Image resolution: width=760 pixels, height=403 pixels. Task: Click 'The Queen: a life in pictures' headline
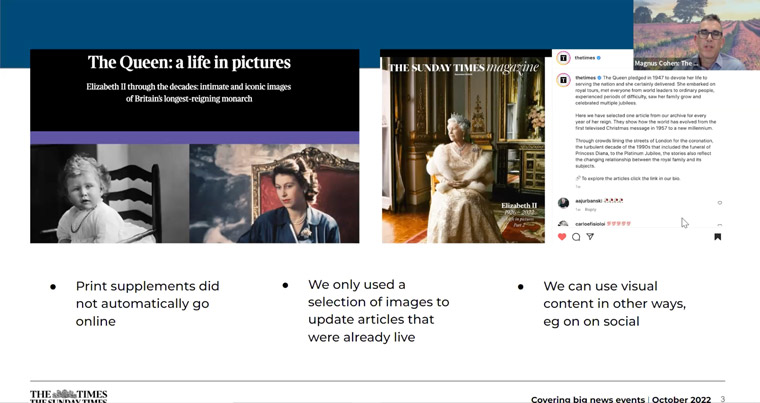pyautogui.click(x=189, y=63)
